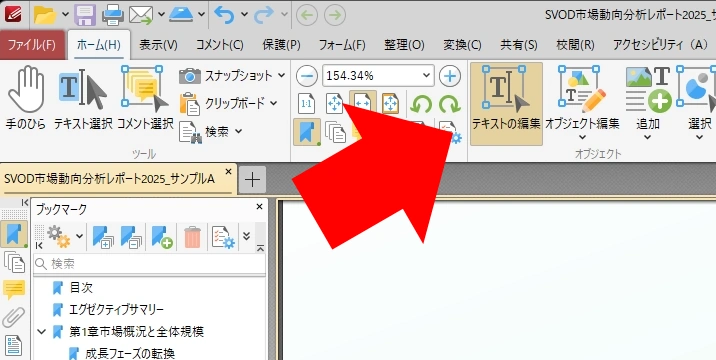Close the ブックマーク panel

pos(259,206)
